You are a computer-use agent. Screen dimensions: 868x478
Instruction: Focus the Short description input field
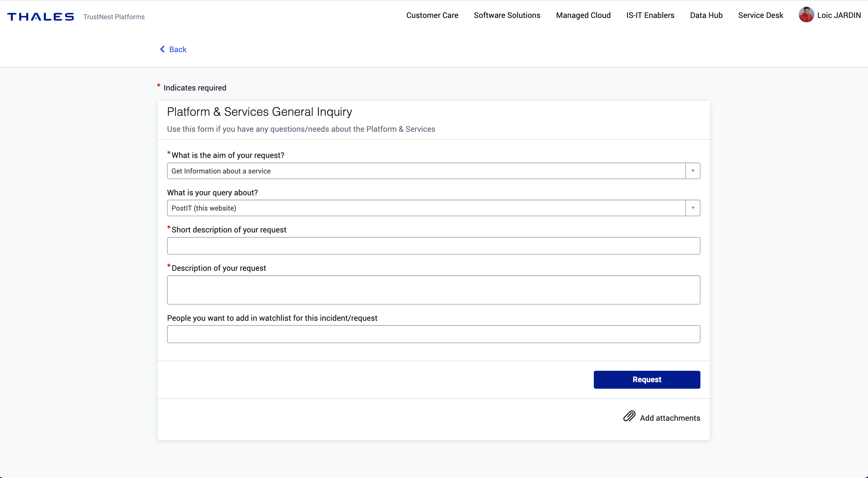[x=433, y=246]
